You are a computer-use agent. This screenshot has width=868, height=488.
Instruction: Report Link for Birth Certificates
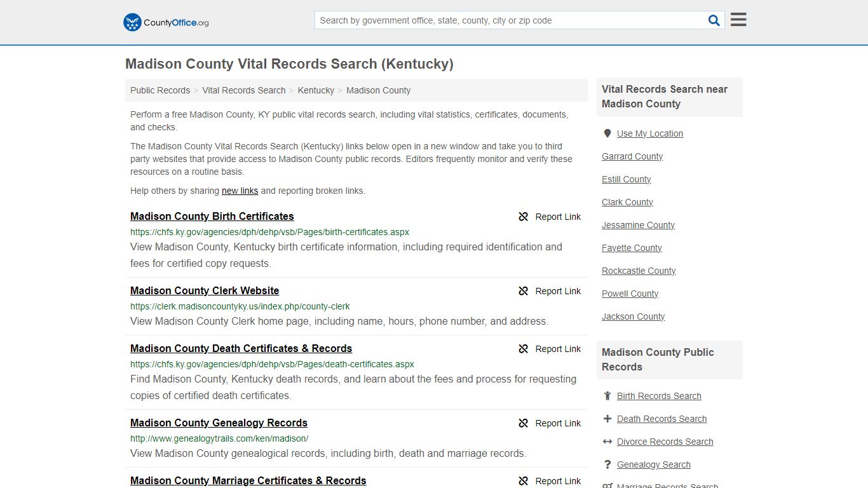(558, 217)
